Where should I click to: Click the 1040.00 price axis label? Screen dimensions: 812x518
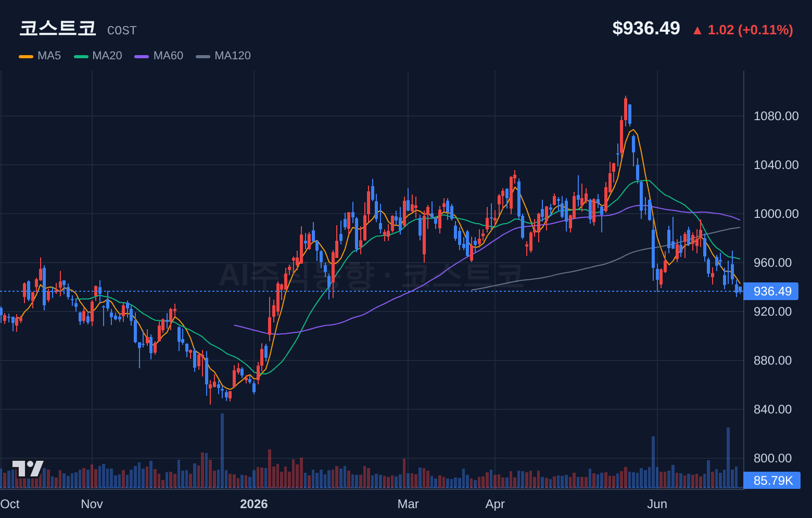click(x=776, y=165)
